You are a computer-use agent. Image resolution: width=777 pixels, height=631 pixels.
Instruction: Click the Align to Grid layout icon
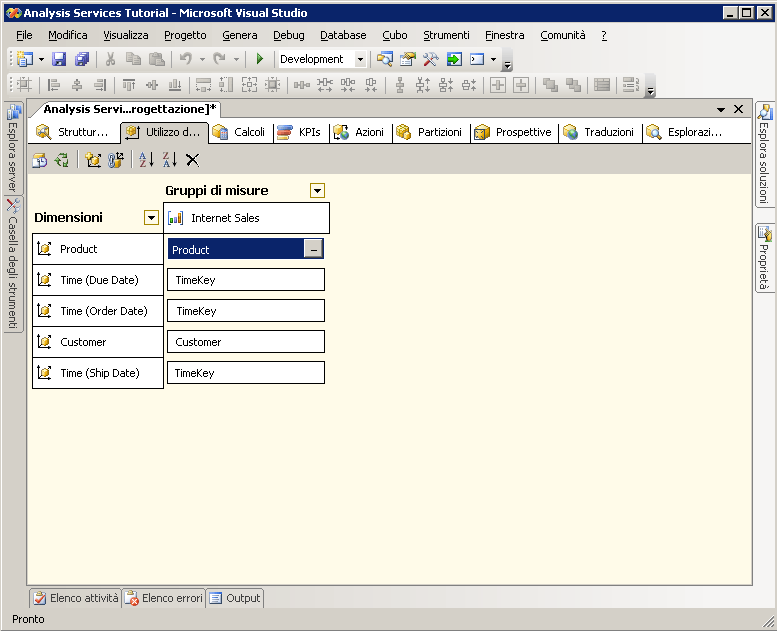pos(24,85)
